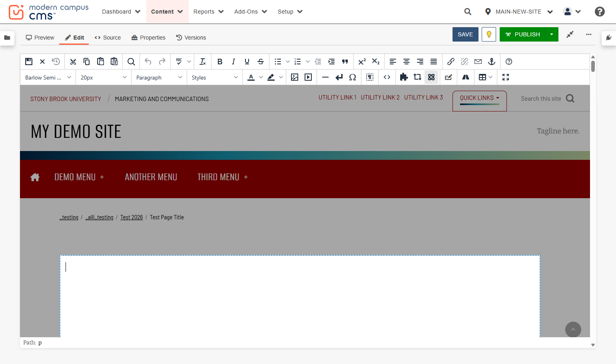The width and height of the screenshot is (616, 364).
Task: Click the save icon in the editor toolbar
Action: [29, 62]
